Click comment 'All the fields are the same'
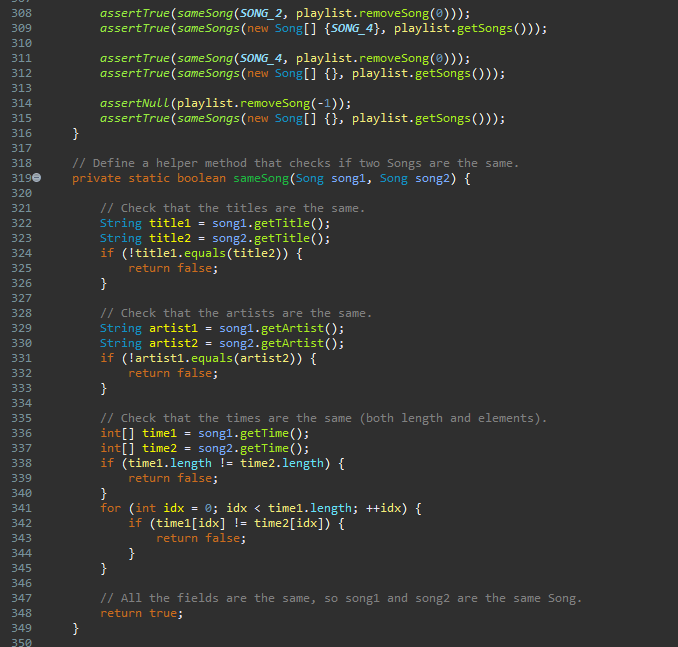Image resolution: width=678 pixels, height=647 pixels. [x=341, y=598]
